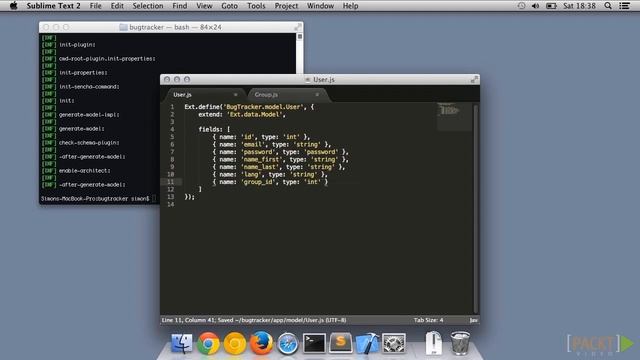Click line number 1 in the gutter
The height and width of the screenshot is (360, 640).
(172, 107)
